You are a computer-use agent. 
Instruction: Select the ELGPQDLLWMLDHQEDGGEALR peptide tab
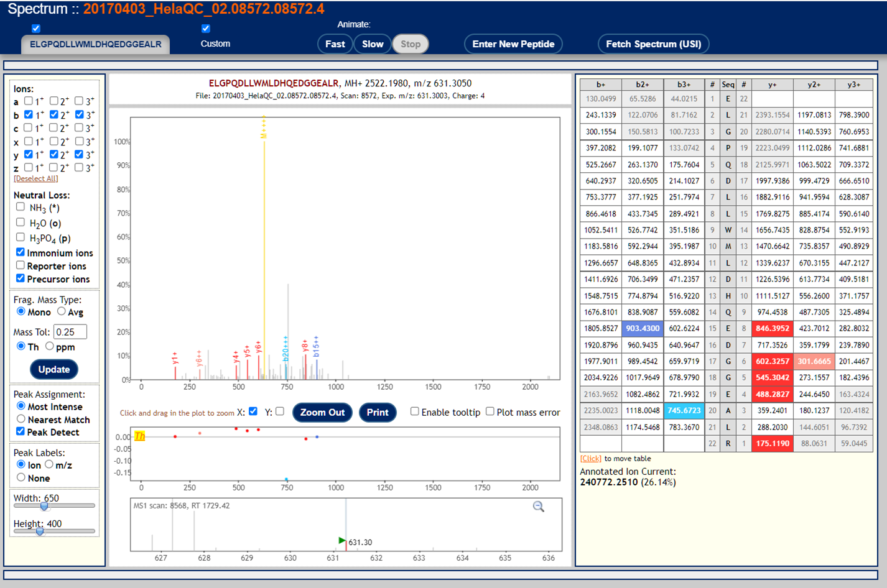[95, 44]
